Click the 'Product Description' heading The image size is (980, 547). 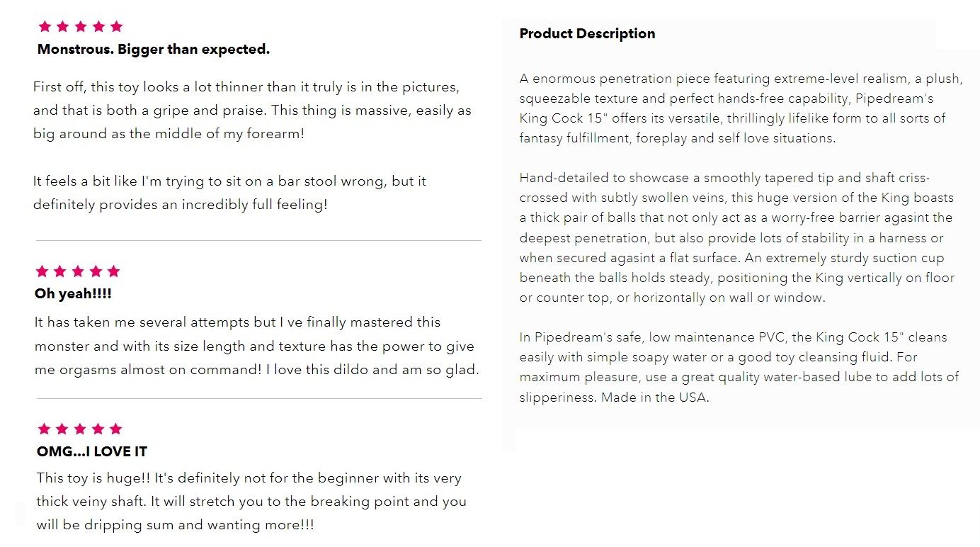(587, 33)
